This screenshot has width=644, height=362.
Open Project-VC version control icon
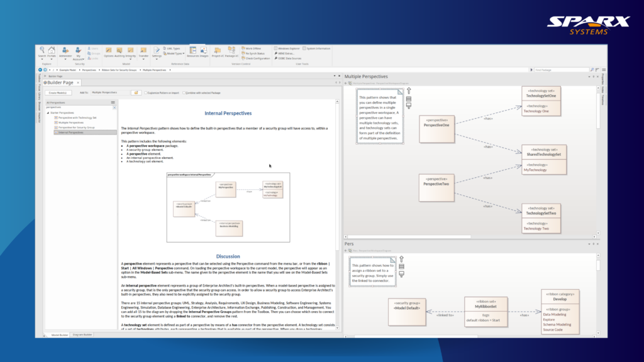217,52
